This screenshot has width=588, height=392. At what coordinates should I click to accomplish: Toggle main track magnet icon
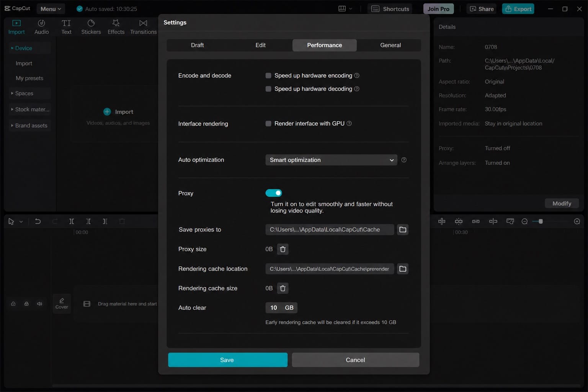(442, 221)
